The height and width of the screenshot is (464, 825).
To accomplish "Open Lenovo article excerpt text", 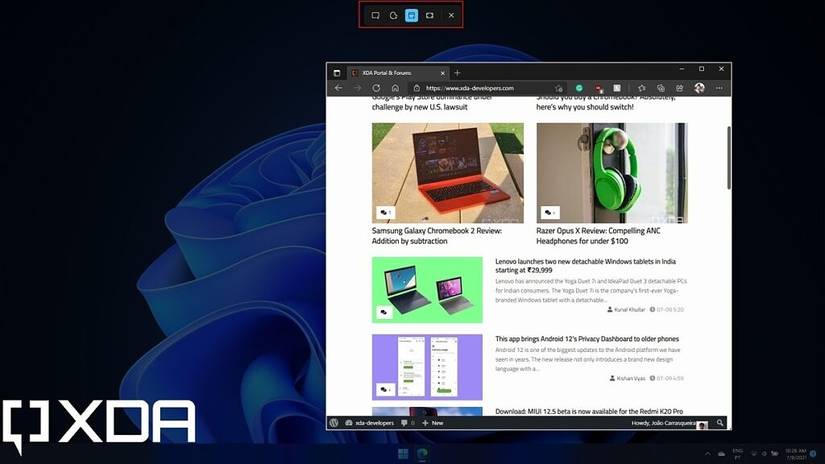I will click(x=591, y=290).
